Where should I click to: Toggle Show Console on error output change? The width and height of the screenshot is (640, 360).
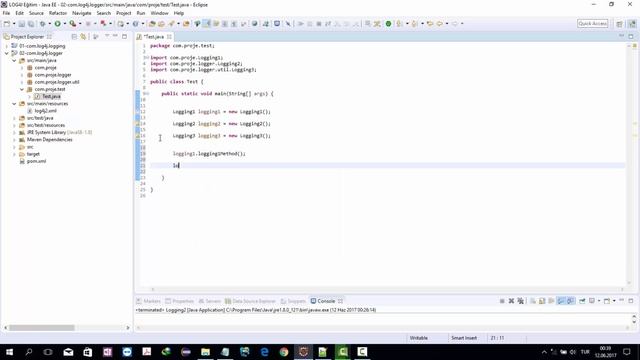click(x=571, y=301)
